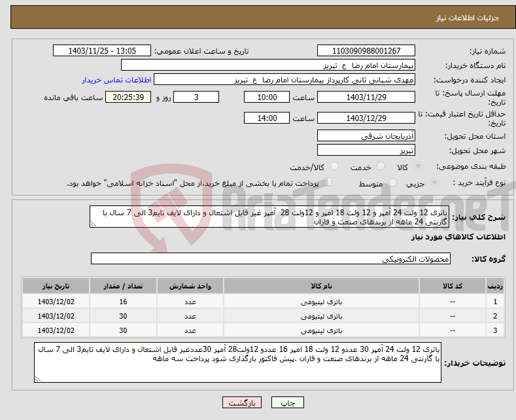This screenshot has height=420, width=516.
Task: Grab resize handle of توضیحات خریدار text area
Action: (39, 378)
